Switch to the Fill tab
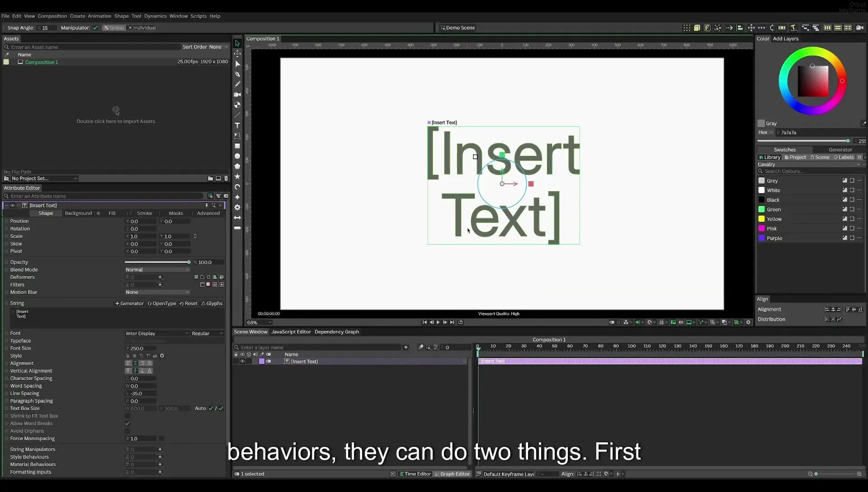This screenshot has height=492, width=868. click(112, 213)
